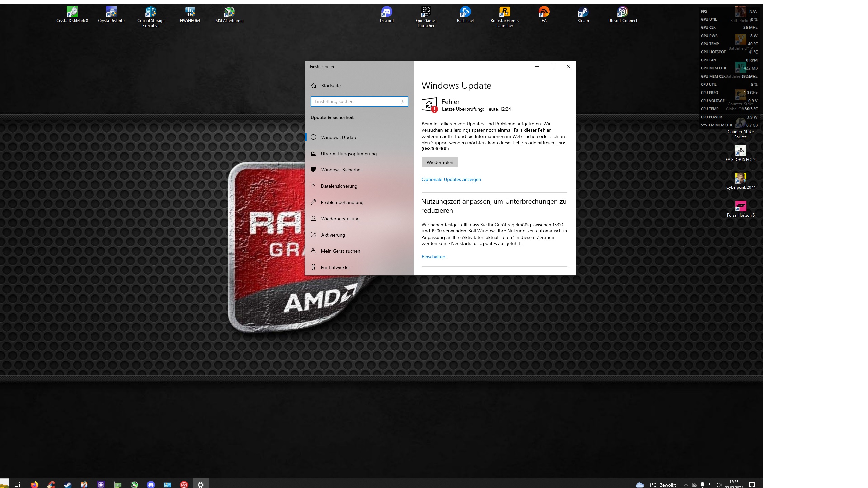Go to Wiederherstellung settings page
The width and height of the screenshot is (868, 488).
tap(340, 219)
